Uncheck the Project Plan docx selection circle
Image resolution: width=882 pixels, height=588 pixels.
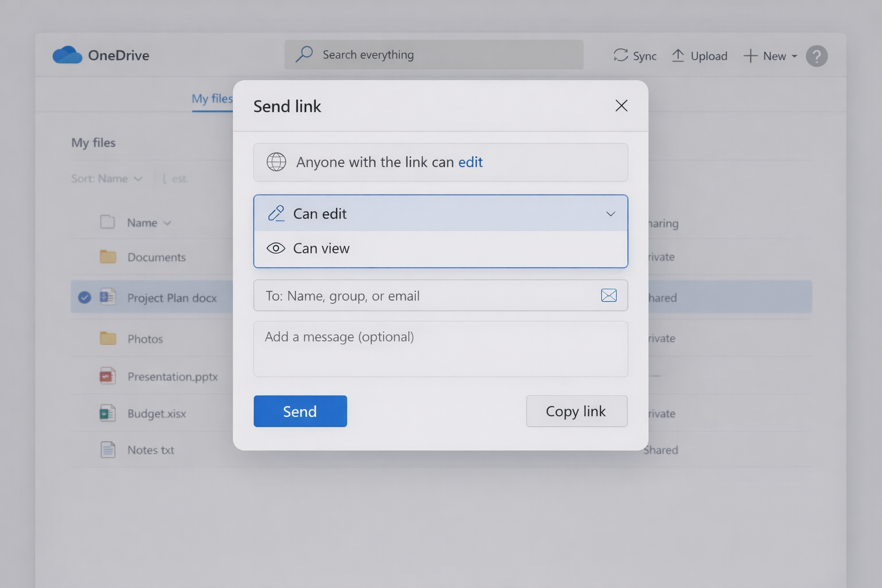84,297
